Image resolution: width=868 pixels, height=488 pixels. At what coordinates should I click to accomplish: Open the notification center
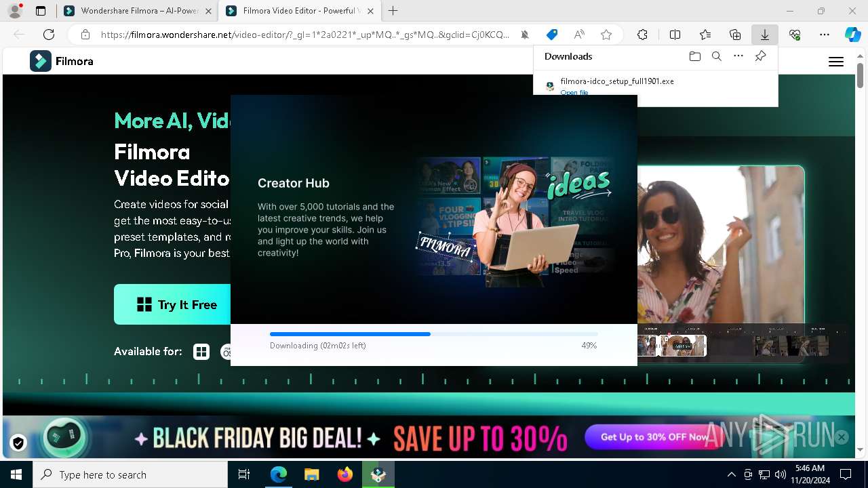click(846, 474)
